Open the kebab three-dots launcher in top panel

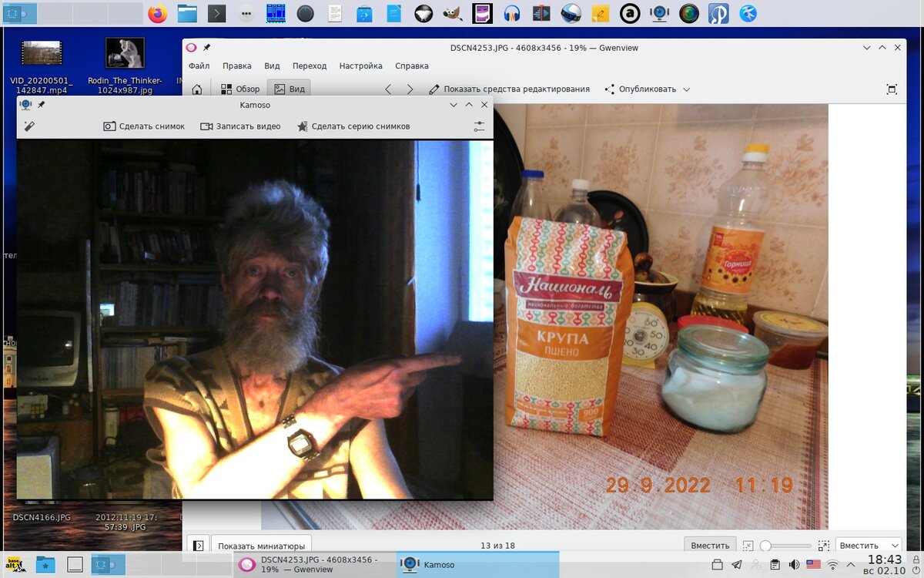(246, 13)
